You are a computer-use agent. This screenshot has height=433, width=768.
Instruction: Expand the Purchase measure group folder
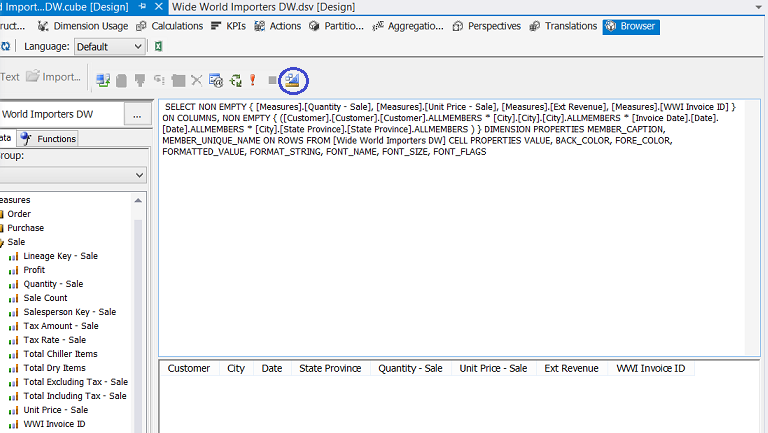(x=25, y=228)
